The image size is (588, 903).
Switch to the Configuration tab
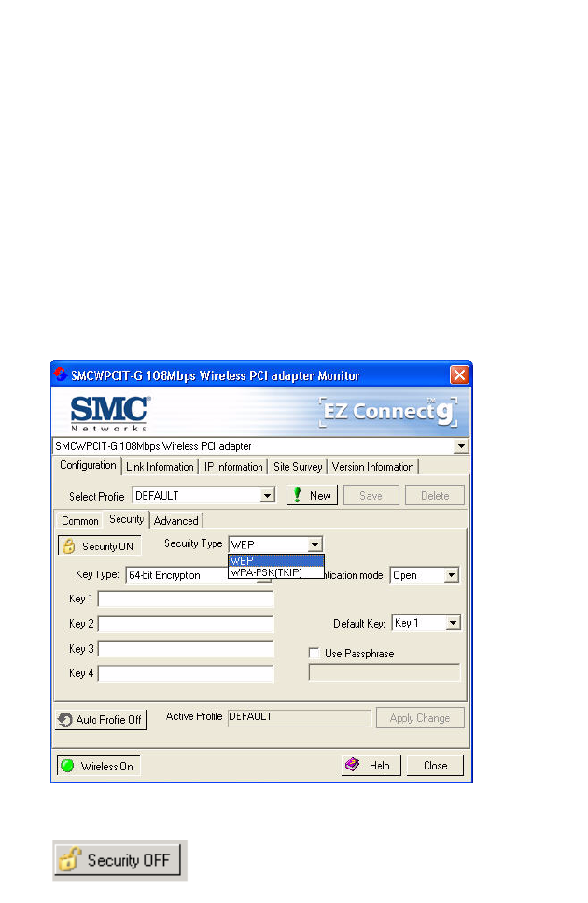(88, 465)
